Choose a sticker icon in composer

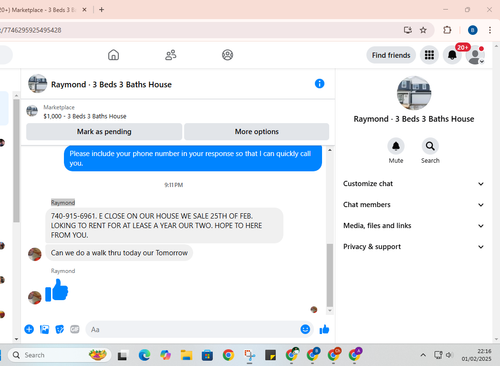click(x=60, y=329)
